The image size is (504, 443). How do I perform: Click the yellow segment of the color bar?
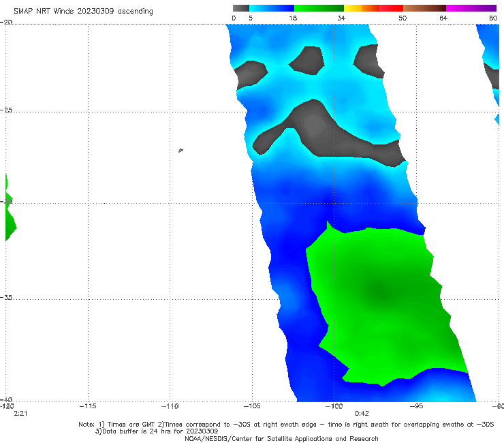353,8
